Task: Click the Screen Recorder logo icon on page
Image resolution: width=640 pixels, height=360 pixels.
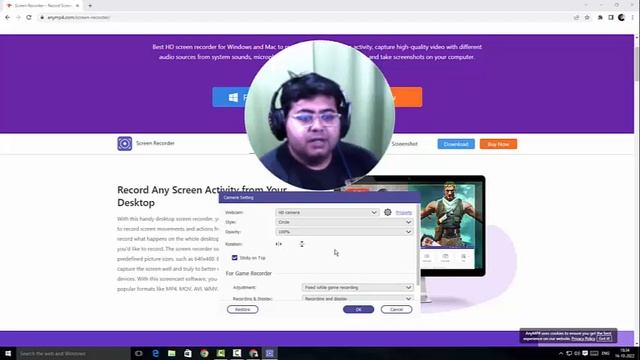Action: 124,144
